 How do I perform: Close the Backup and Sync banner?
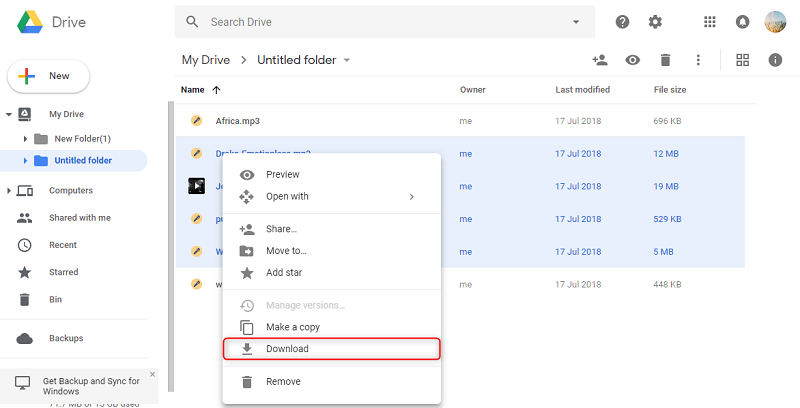(x=152, y=374)
